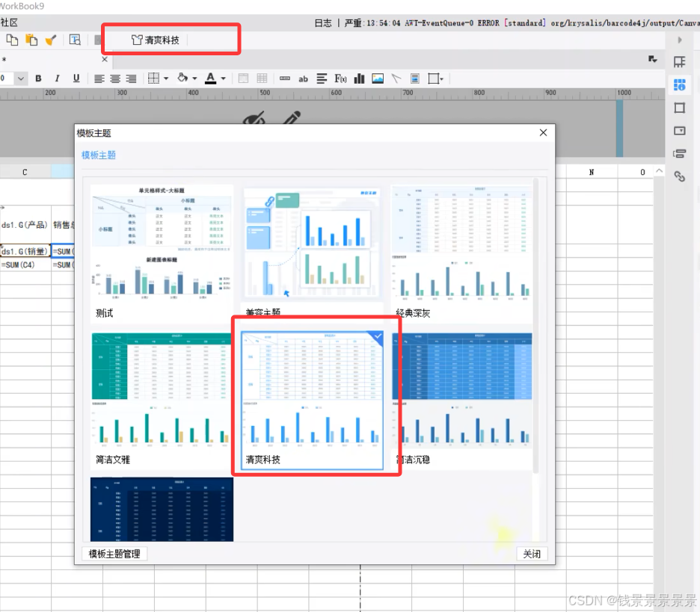Viewport: 700px width, 612px height.
Task: Open the 社区 menu
Action: pos(9,22)
